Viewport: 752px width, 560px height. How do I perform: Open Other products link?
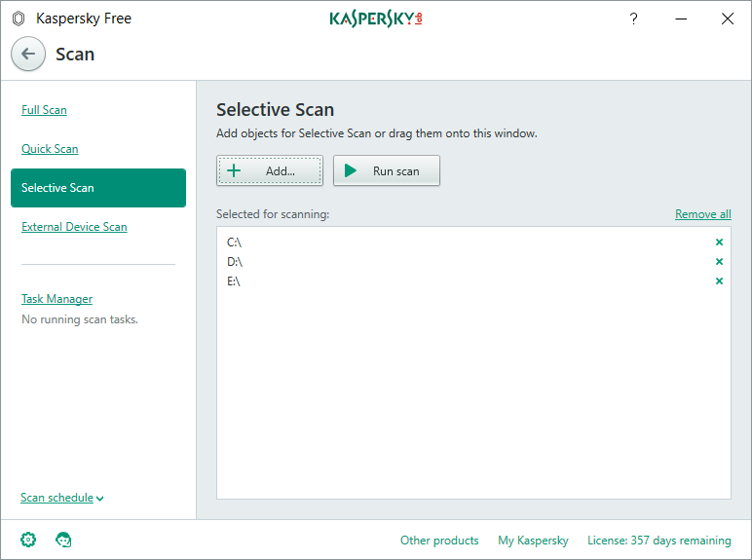pos(439,541)
